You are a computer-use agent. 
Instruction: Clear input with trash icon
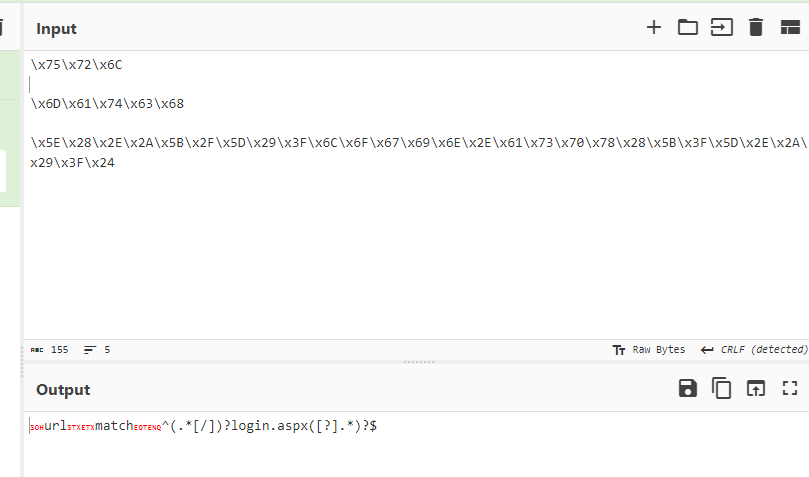pyautogui.click(x=756, y=27)
